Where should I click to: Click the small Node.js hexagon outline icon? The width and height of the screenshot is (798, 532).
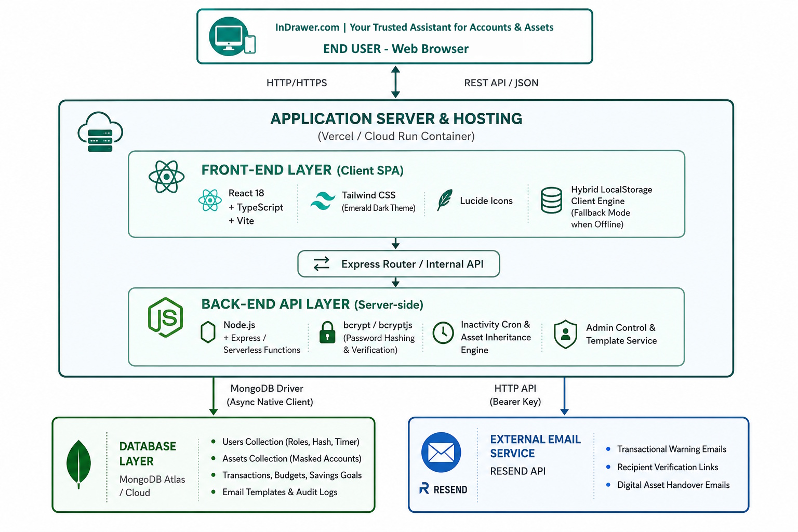208,332
